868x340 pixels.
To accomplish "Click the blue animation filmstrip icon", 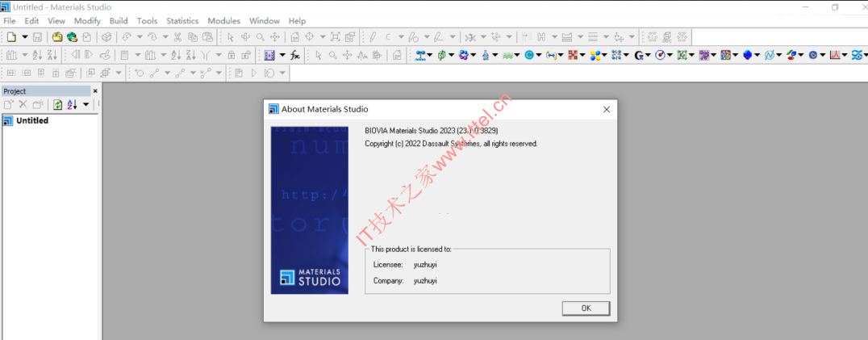I will click(270, 55).
